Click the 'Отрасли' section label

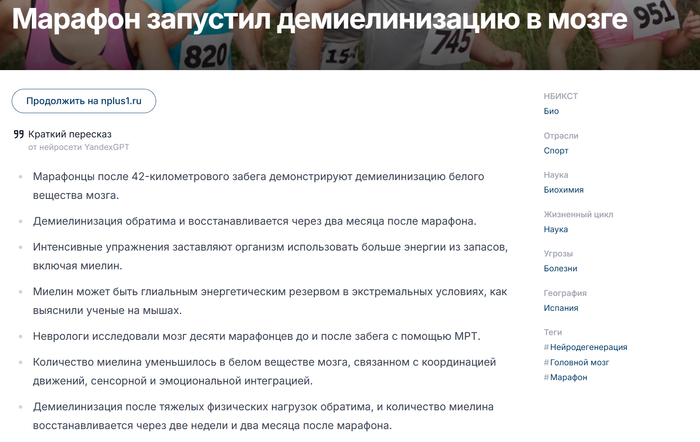tap(561, 136)
